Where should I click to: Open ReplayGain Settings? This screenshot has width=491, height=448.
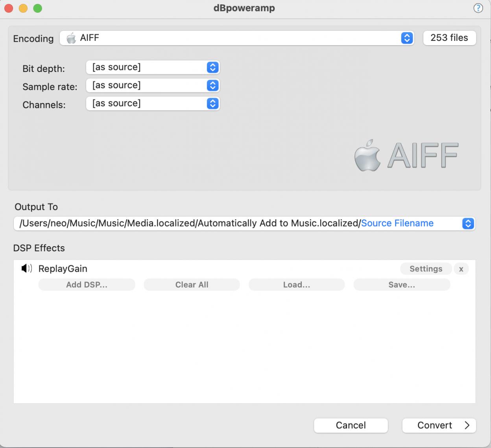click(426, 269)
